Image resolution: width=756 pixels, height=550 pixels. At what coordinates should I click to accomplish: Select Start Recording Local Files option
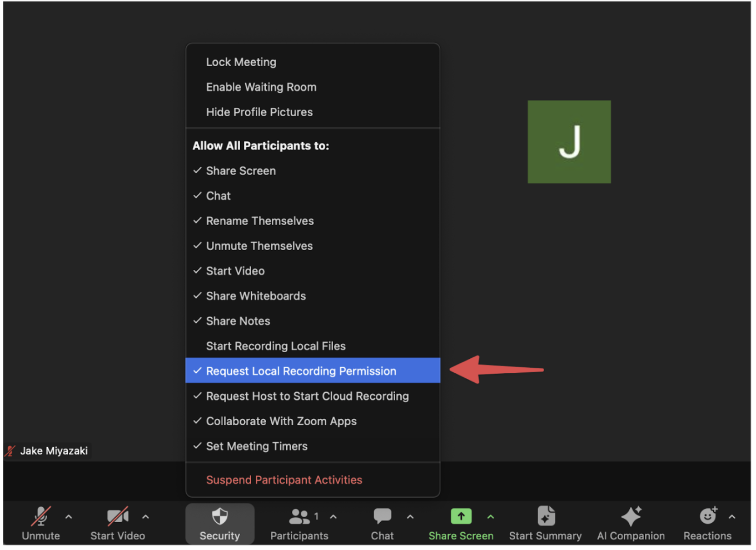[276, 346]
